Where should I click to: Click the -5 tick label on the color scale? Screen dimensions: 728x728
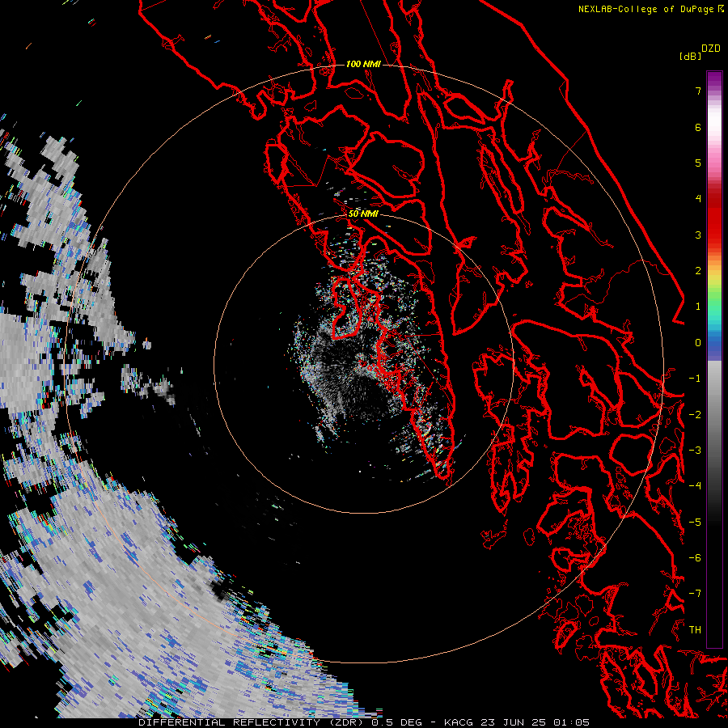pyautogui.click(x=695, y=522)
